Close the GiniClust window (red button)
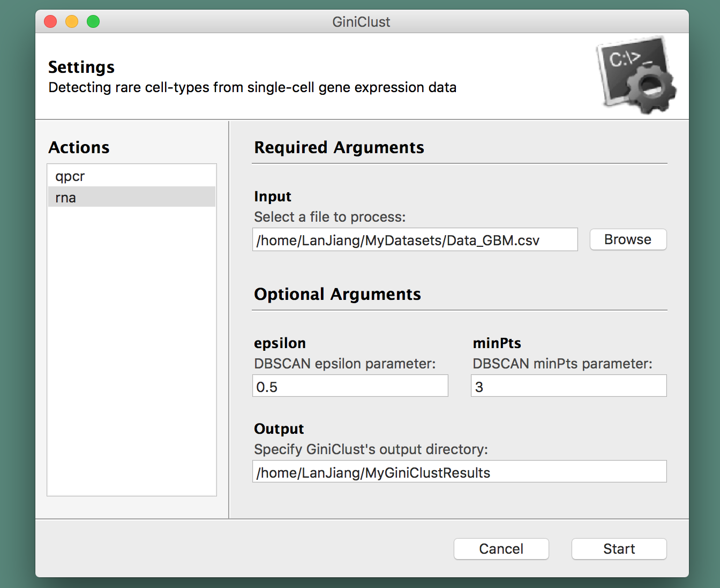The height and width of the screenshot is (588, 720). coord(50,21)
